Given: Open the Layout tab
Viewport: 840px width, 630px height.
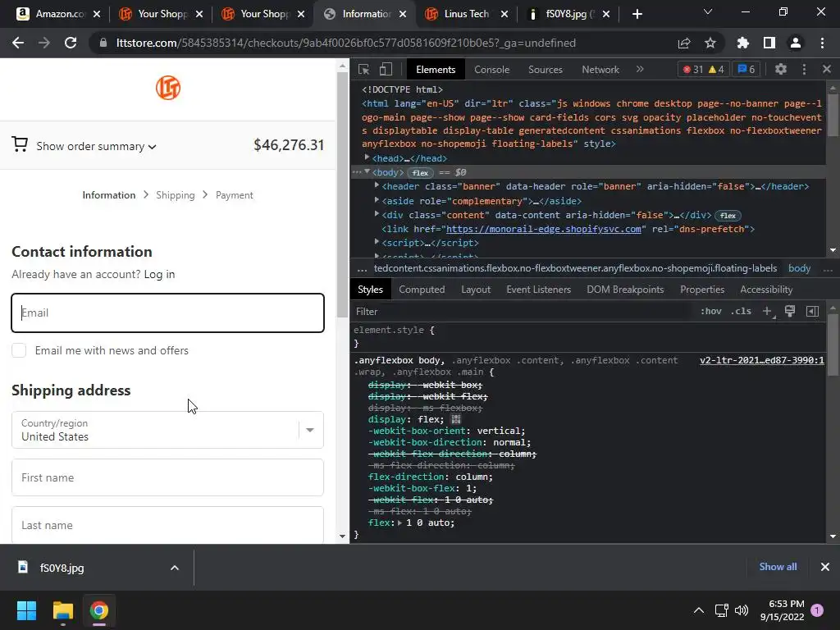Looking at the screenshot, I should pos(476,290).
